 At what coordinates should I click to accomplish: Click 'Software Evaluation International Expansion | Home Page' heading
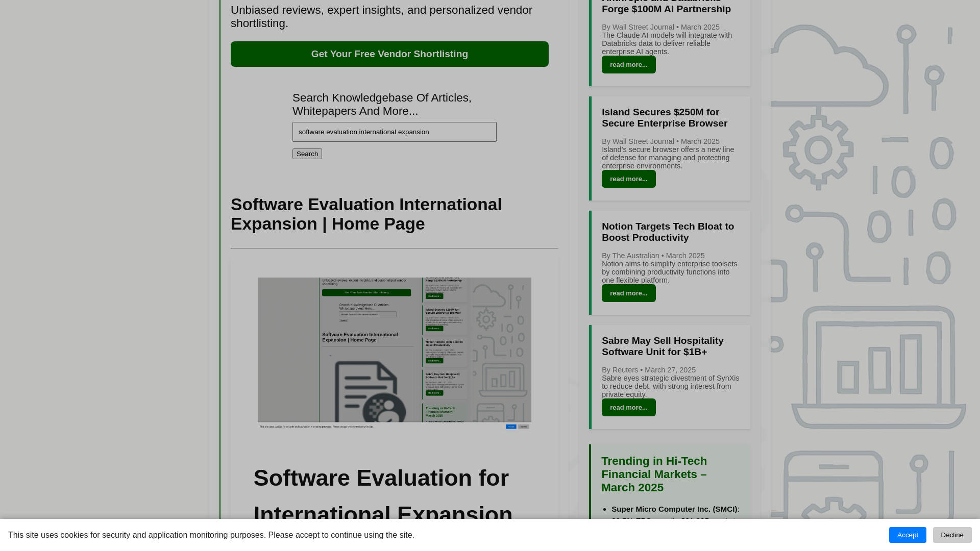pyautogui.click(x=366, y=214)
